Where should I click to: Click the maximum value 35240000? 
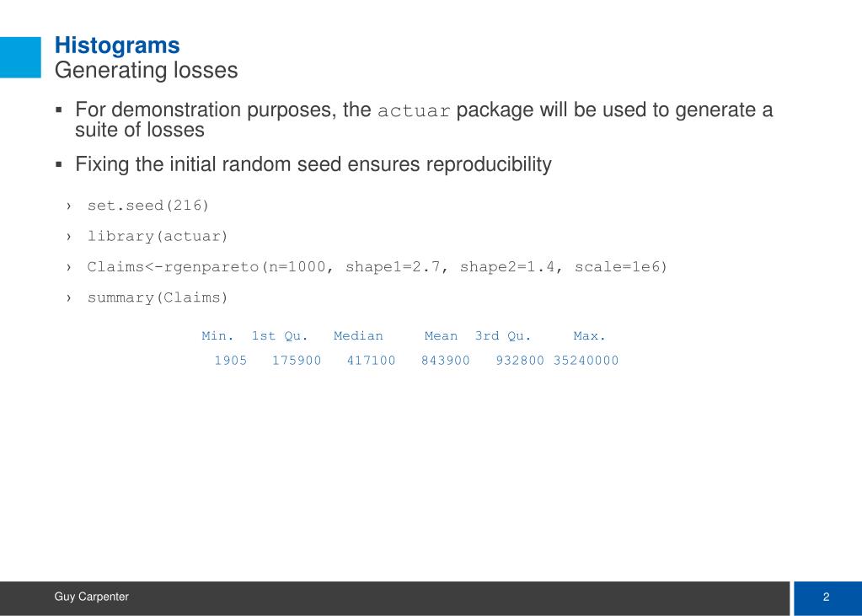586,361
